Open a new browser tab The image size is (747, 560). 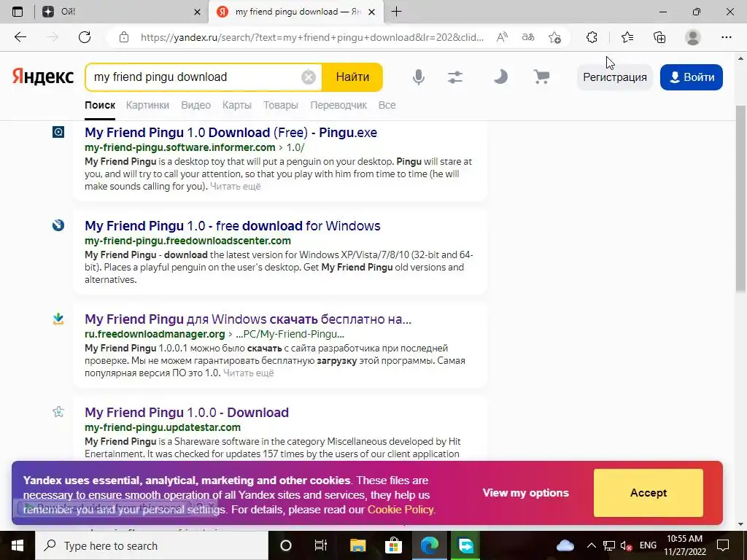[x=396, y=12]
